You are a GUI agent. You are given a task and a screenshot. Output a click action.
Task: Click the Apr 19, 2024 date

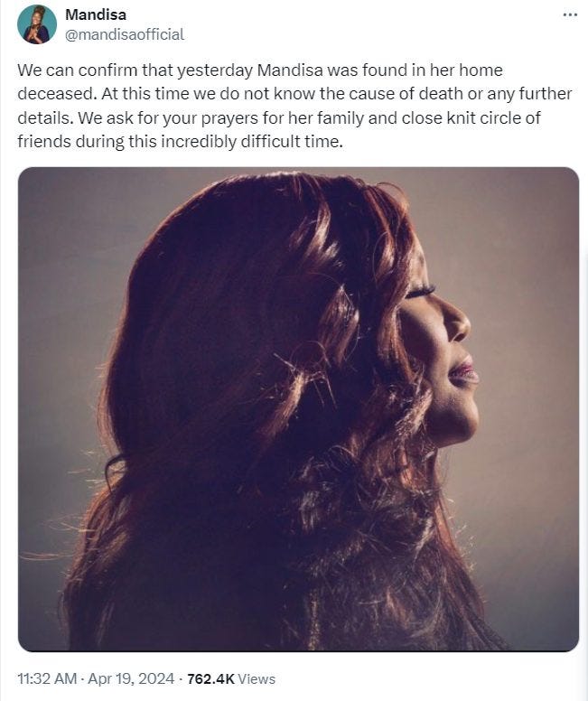tap(131, 678)
